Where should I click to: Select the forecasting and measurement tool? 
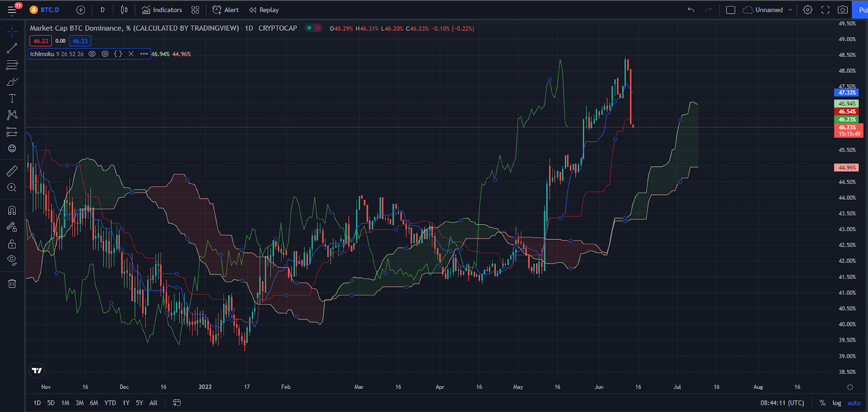[x=12, y=132]
